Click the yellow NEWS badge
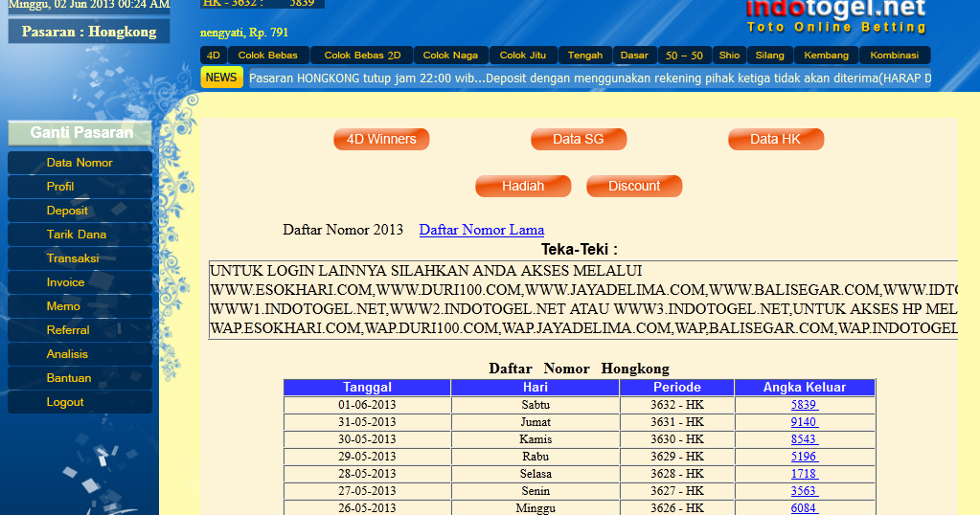The image size is (980, 515). pyautogui.click(x=221, y=78)
